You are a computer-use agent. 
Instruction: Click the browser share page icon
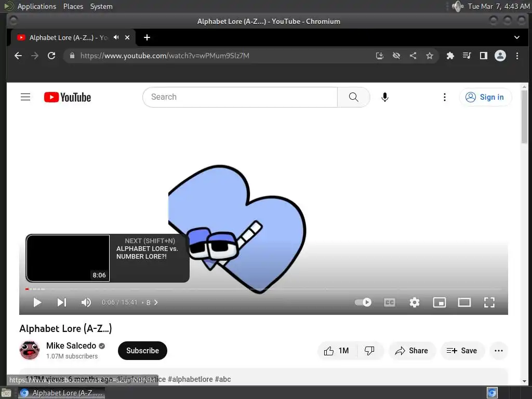[x=413, y=56]
